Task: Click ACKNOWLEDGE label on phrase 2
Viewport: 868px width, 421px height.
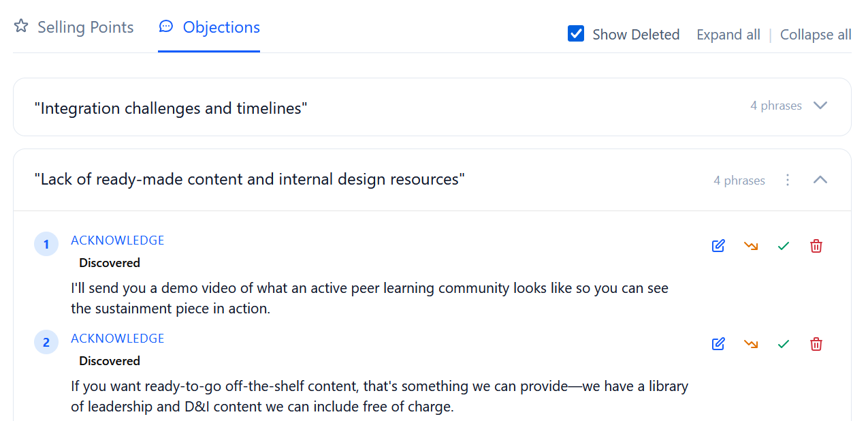Action: (118, 339)
